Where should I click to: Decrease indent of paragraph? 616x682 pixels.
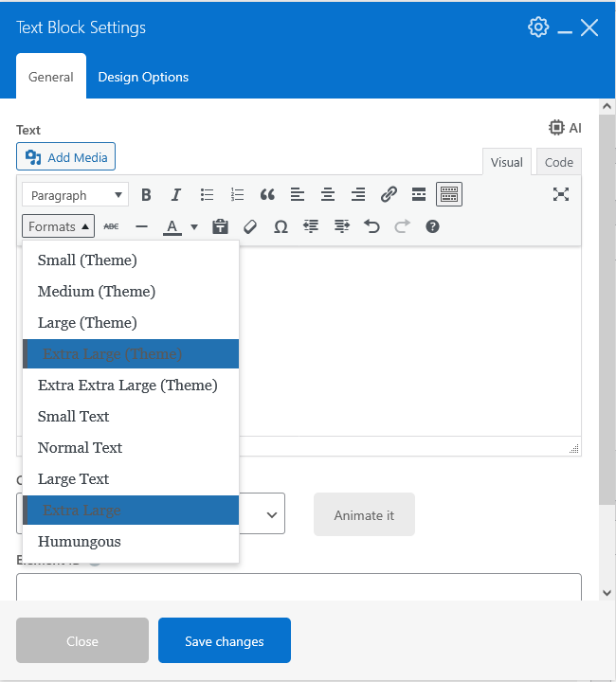click(x=311, y=226)
